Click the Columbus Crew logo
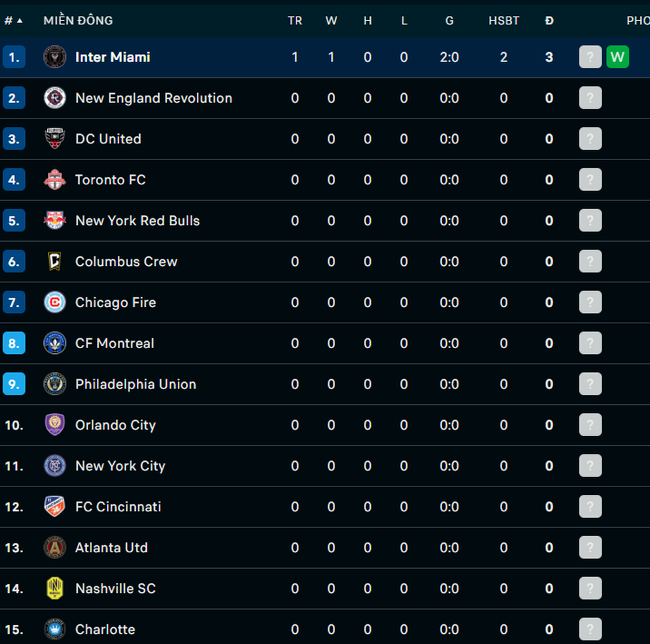 pos(55,261)
